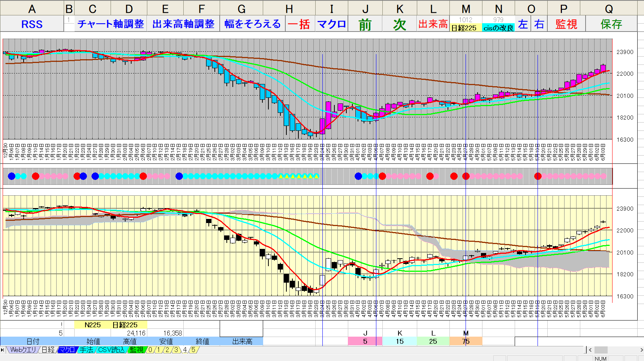The height and width of the screenshot is (361, 644).
Task: Click the green cell with value 25
Action: (433, 341)
